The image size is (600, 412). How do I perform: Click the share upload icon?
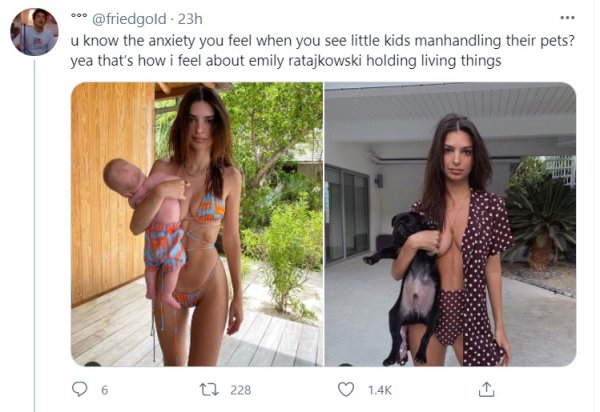(487, 389)
